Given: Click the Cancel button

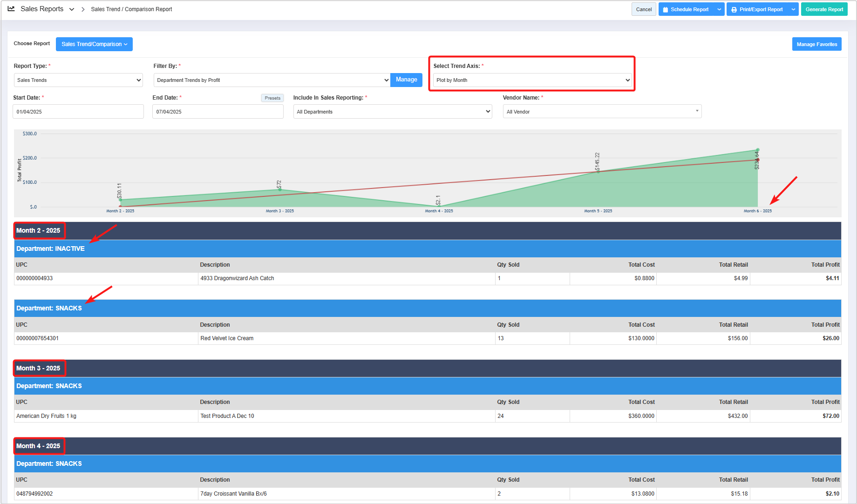Looking at the screenshot, I should click(x=644, y=9).
